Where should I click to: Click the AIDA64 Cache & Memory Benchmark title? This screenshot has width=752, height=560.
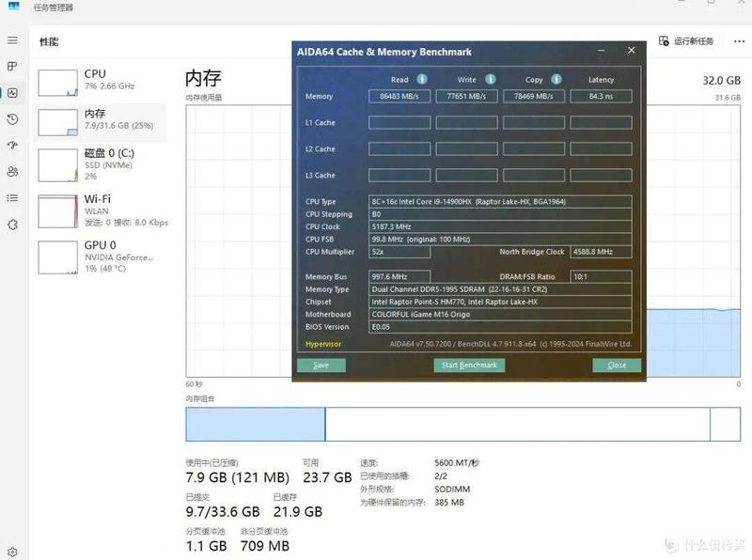[x=384, y=52]
